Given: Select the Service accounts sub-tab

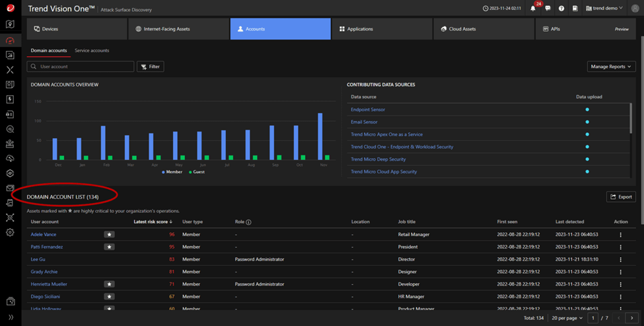Looking at the screenshot, I should [x=92, y=50].
